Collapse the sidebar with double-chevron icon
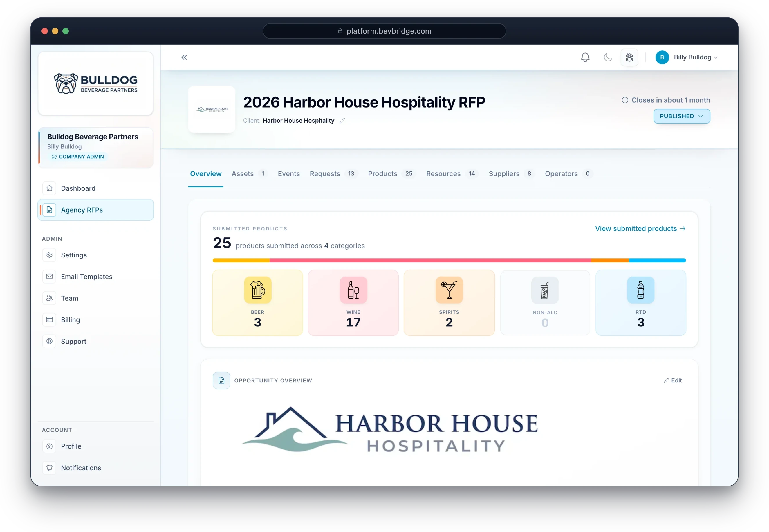Image resolution: width=769 pixels, height=532 pixels. coord(184,57)
